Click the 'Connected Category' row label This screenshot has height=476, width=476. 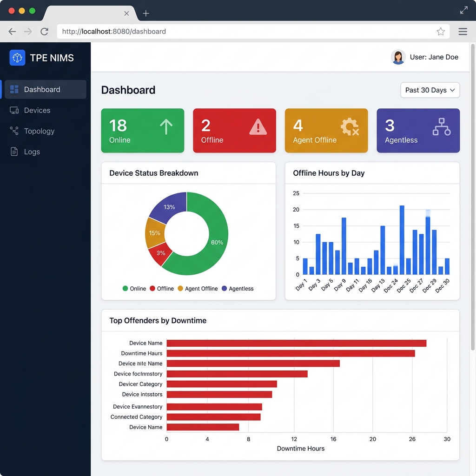136,417
